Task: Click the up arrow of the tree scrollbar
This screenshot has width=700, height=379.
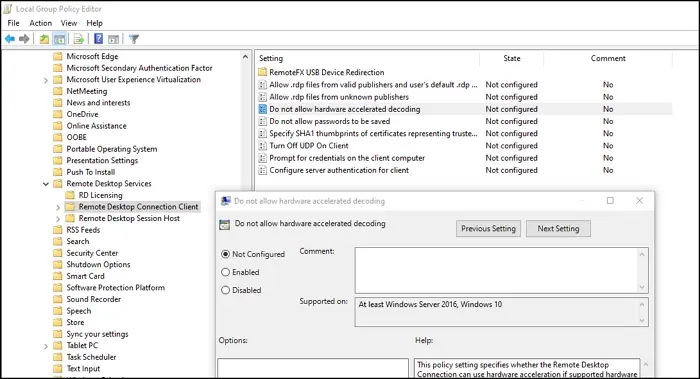Action: coord(245,57)
